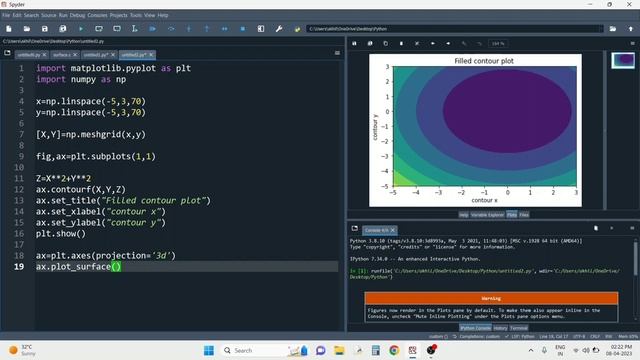Viewport: 640px width, 360px height.
Task: Close the untitled2.py editor tab
Action: click(x=151, y=55)
